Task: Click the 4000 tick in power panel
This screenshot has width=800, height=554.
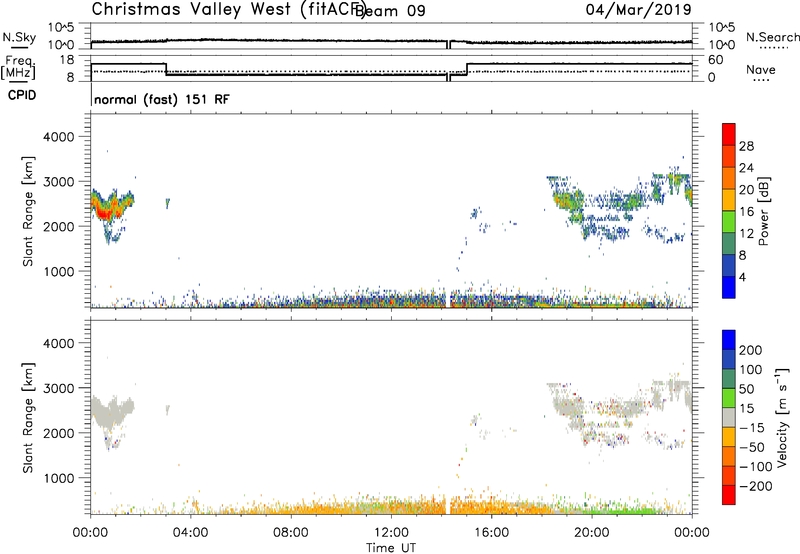Action: (58, 137)
